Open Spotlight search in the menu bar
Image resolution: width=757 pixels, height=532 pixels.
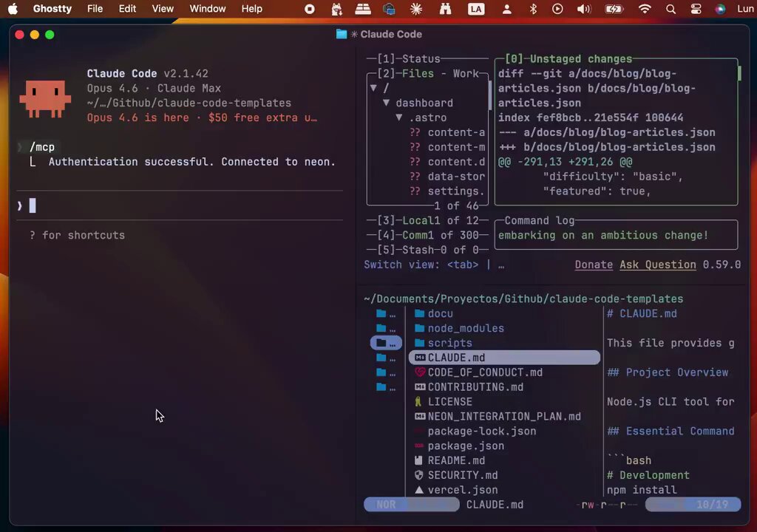pyautogui.click(x=671, y=9)
